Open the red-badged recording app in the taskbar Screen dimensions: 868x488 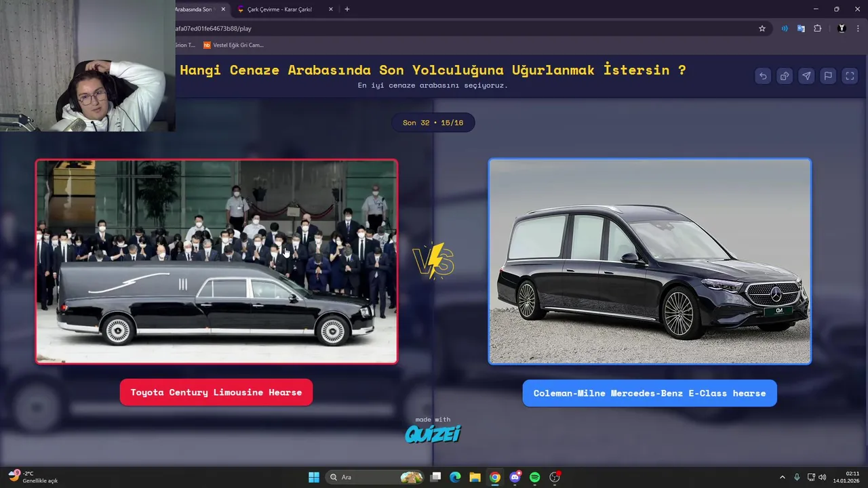click(555, 477)
